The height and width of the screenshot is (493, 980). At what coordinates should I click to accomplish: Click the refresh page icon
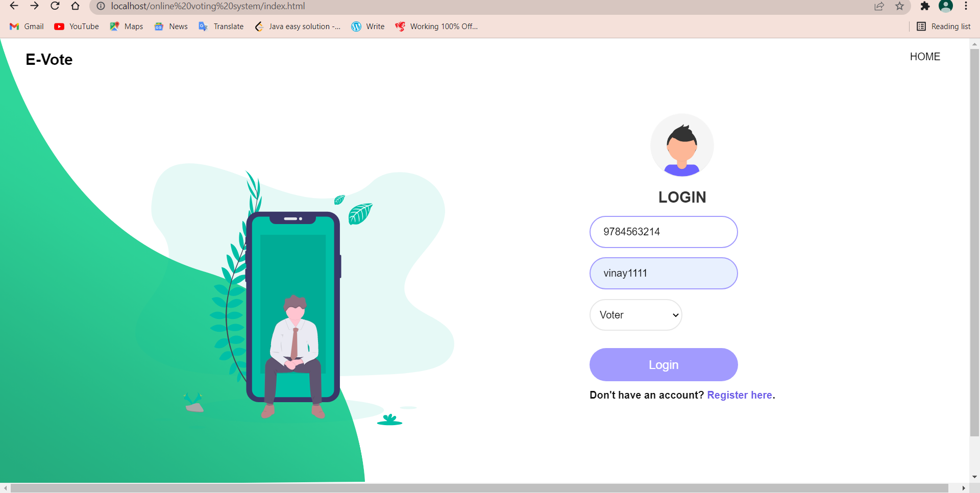[x=55, y=6]
